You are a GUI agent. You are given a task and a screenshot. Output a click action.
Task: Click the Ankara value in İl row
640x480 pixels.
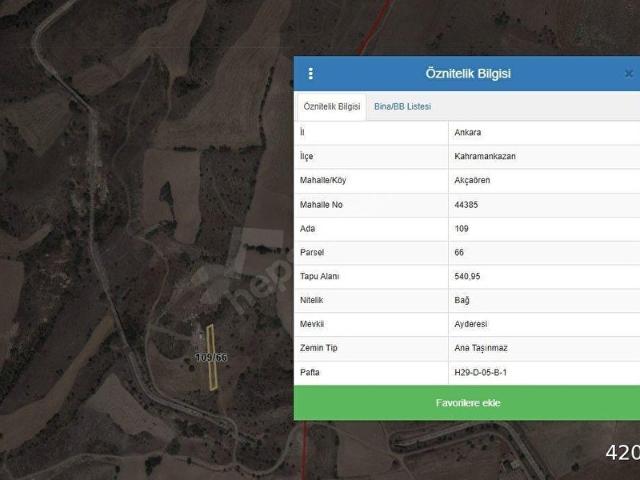pyautogui.click(x=468, y=132)
